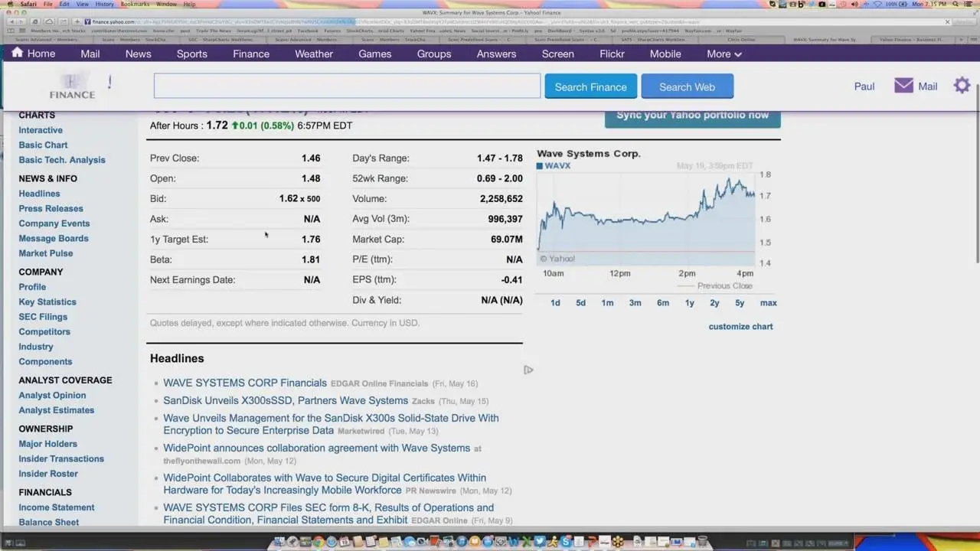Viewport: 980px width, 551px height.
Task: Set chart range to 6m
Action: point(662,303)
